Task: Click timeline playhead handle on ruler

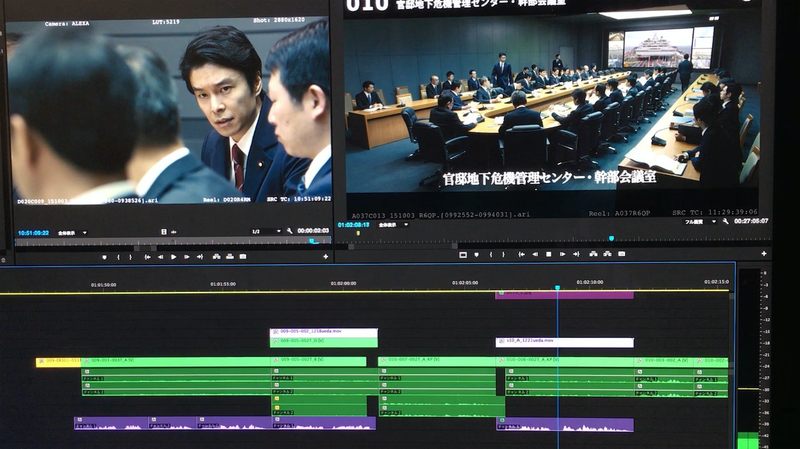Action: pyautogui.click(x=558, y=288)
